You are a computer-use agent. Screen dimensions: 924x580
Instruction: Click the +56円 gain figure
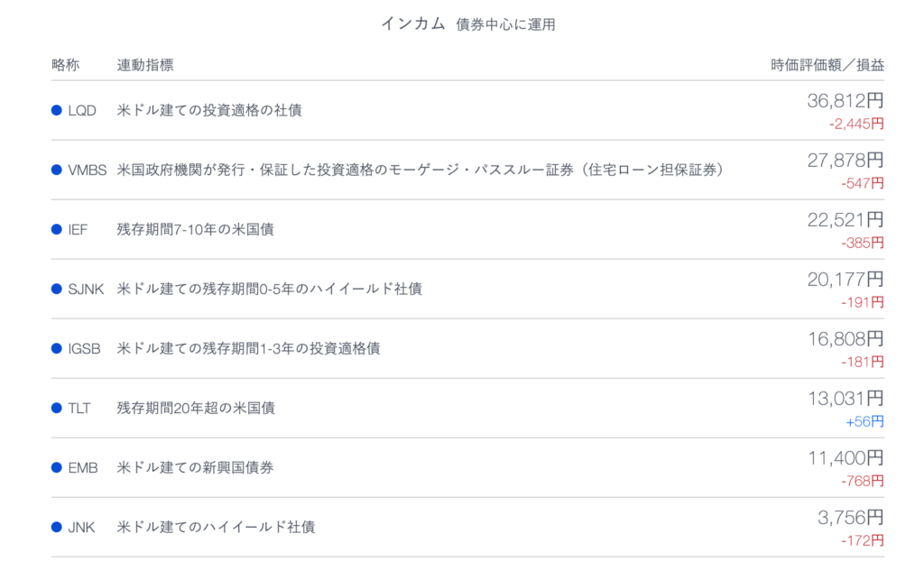[x=864, y=421]
